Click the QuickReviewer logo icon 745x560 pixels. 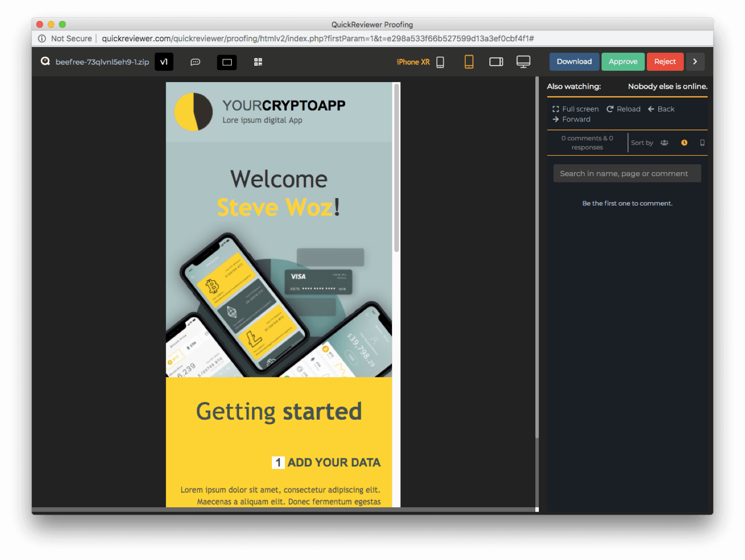tap(45, 61)
